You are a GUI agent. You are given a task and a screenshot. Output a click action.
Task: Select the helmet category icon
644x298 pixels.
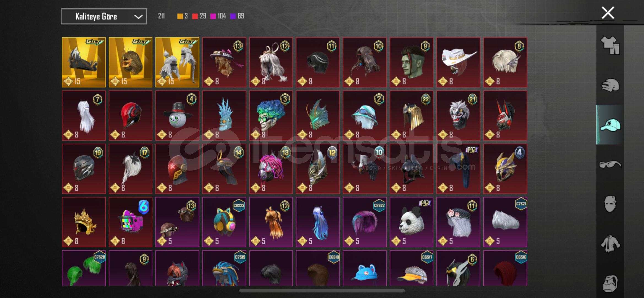[610, 85]
